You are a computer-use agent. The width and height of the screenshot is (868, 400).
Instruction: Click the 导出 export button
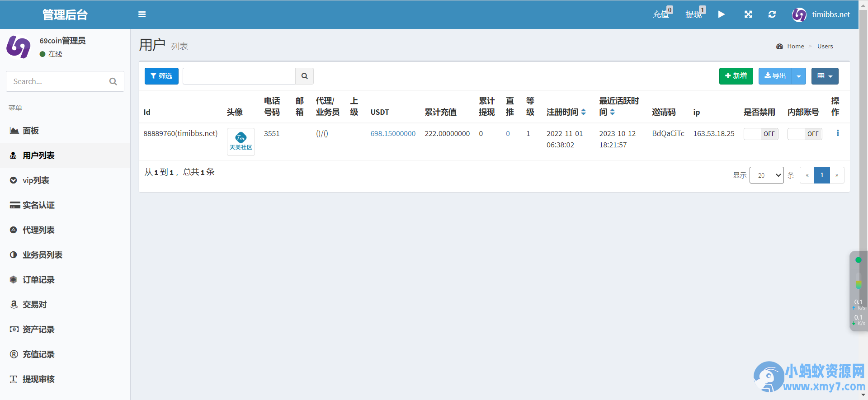click(775, 76)
